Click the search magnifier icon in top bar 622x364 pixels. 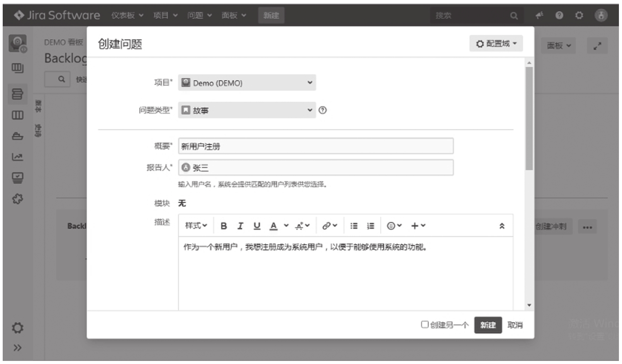[514, 16]
